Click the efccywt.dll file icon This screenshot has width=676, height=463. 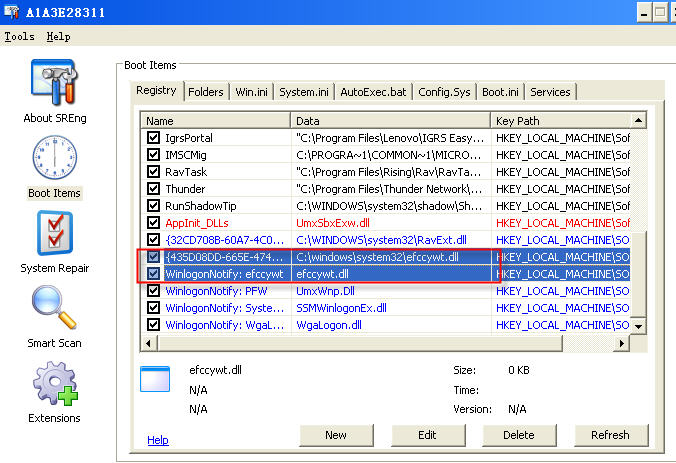pos(157,378)
